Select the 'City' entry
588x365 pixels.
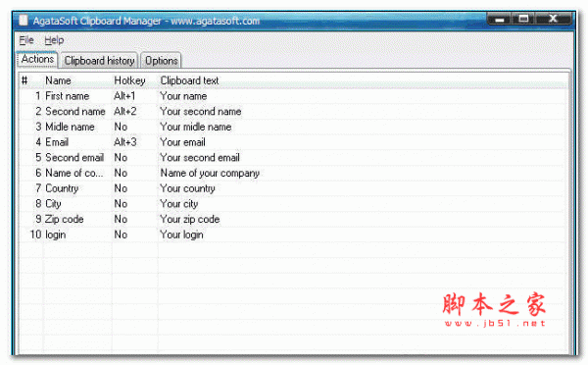click(x=53, y=204)
